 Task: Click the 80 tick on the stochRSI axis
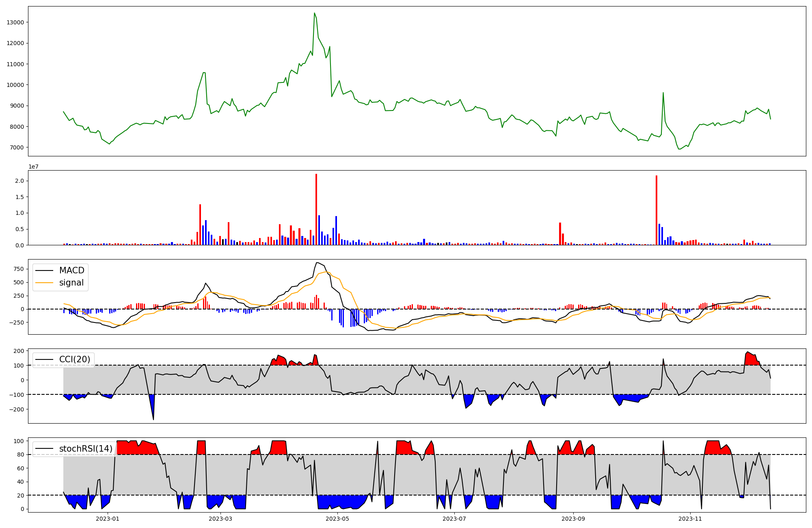click(x=20, y=454)
